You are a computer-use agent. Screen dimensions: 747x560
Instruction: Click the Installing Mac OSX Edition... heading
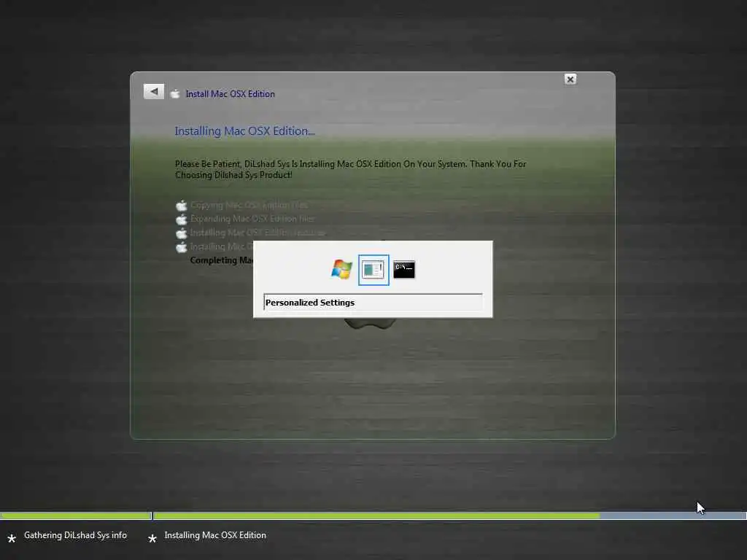[245, 131]
